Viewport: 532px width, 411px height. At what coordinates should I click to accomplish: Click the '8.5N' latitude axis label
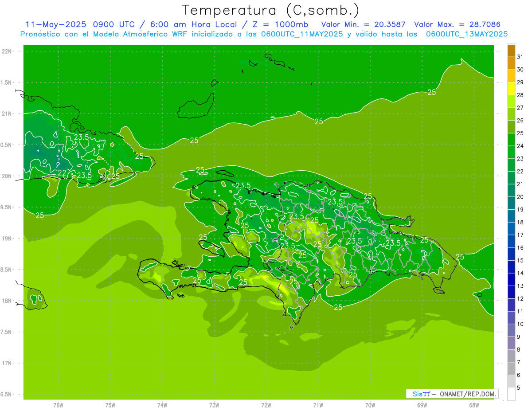[x=7, y=270]
